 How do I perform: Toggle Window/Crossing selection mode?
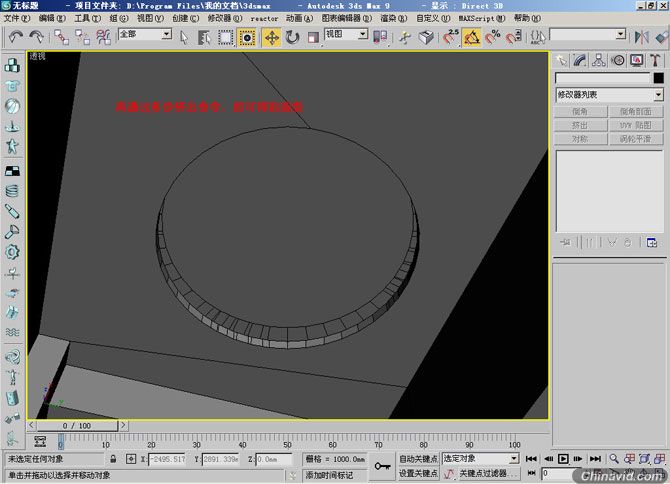pos(247,38)
